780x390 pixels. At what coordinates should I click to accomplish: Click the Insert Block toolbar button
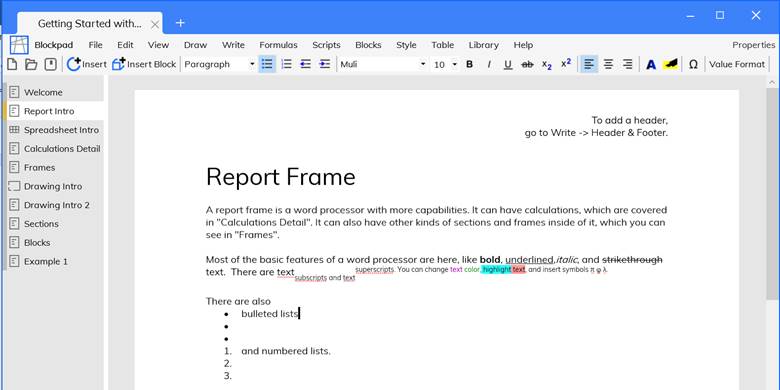pyautogui.click(x=144, y=64)
